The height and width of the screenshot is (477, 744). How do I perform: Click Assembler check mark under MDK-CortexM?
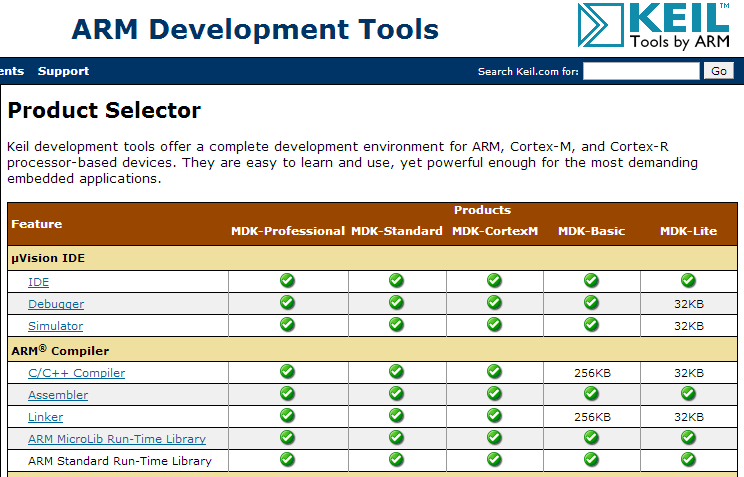(494, 393)
